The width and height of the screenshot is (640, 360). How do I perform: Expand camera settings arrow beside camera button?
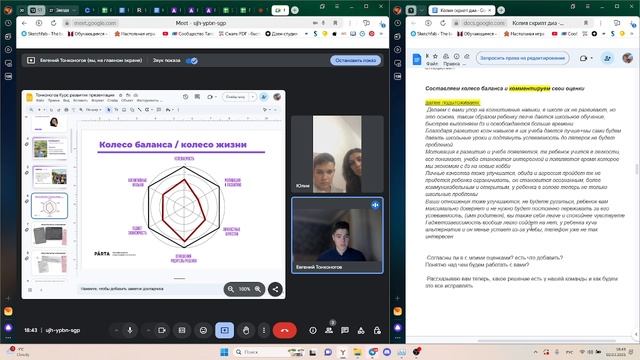(149, 330)
